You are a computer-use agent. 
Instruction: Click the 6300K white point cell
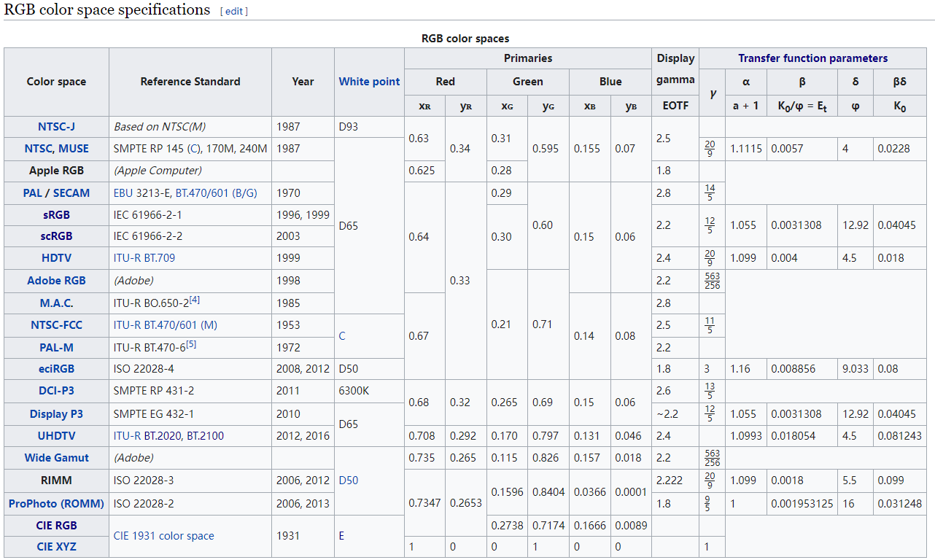point(369,391)
